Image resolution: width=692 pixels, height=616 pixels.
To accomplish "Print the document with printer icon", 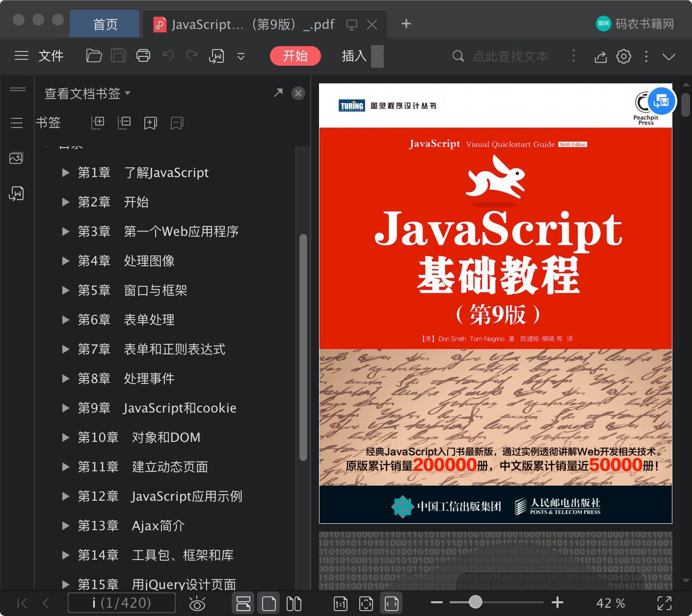I will point(143,56).
